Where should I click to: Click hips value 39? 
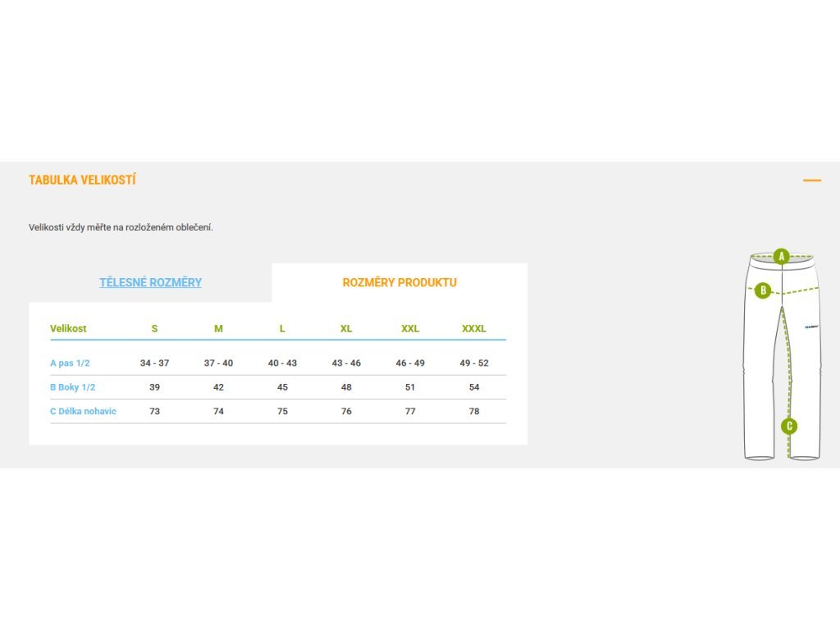[154, 387]
